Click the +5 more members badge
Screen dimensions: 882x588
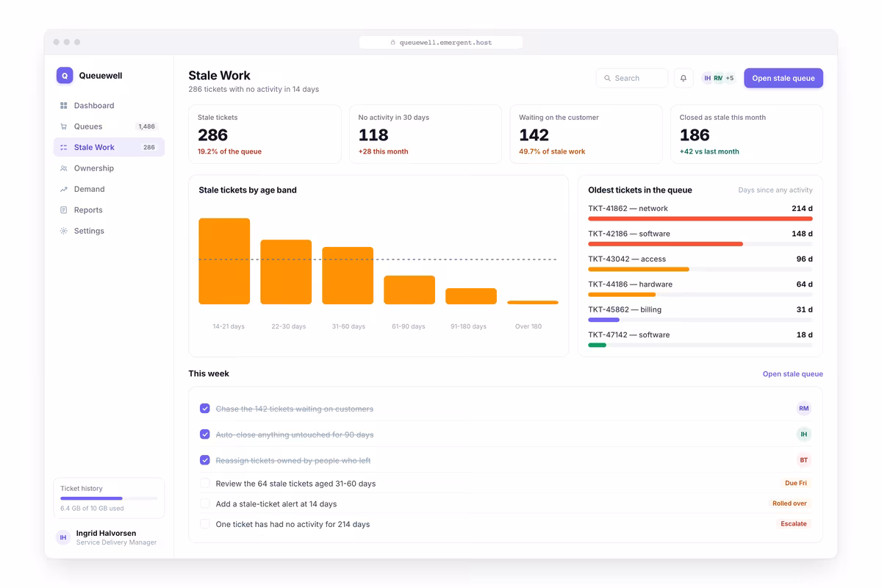coord(729,78)
